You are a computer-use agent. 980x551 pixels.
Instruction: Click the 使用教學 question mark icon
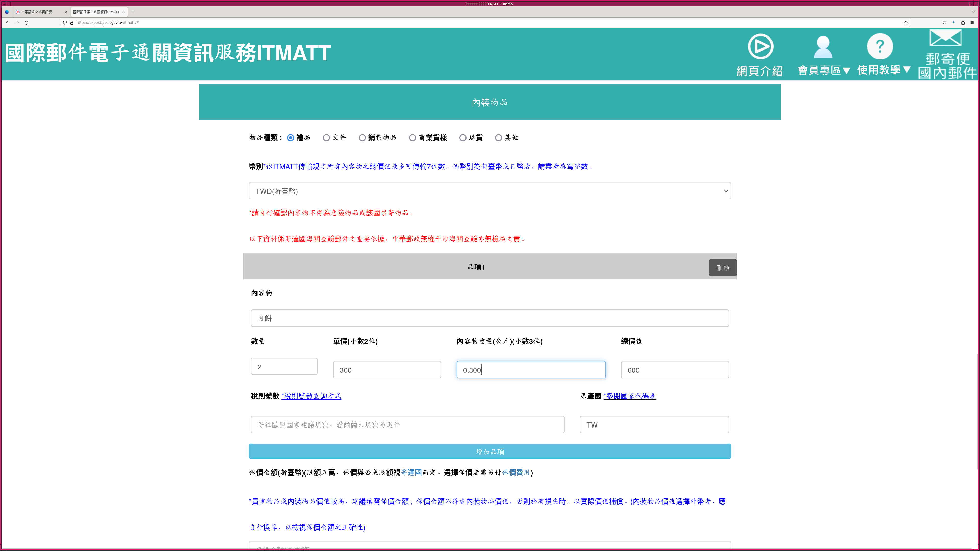(x=879, y=46)
